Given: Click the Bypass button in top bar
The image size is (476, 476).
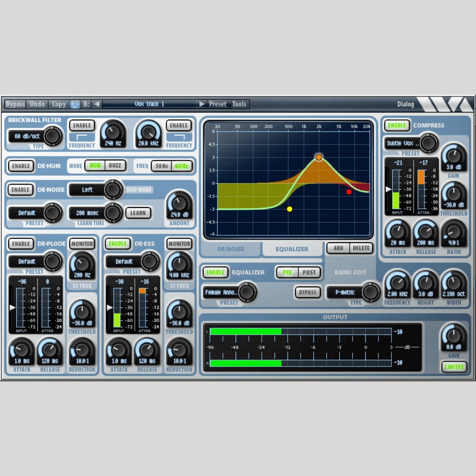Looking at the screenshot, I should click(x=15, y=104).
